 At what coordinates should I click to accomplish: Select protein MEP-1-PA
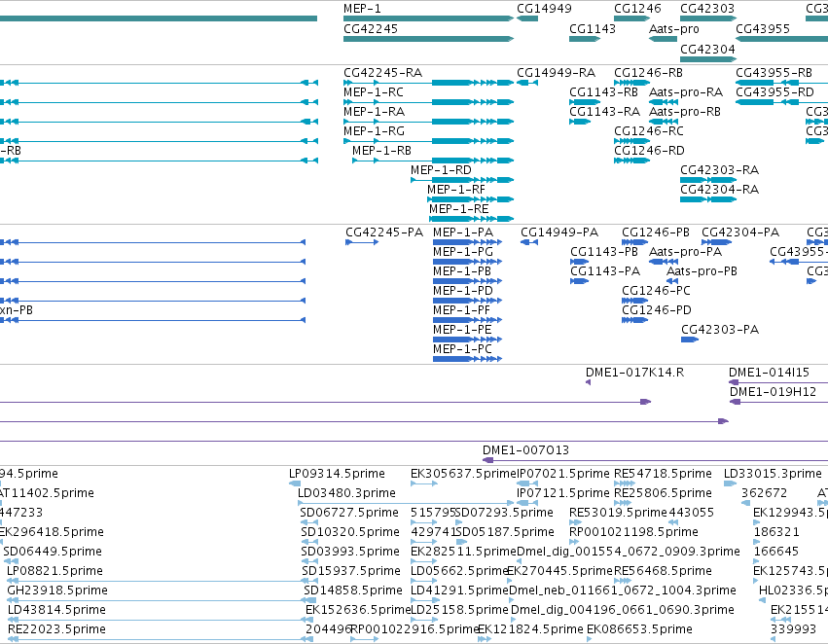tap(467, 242)
